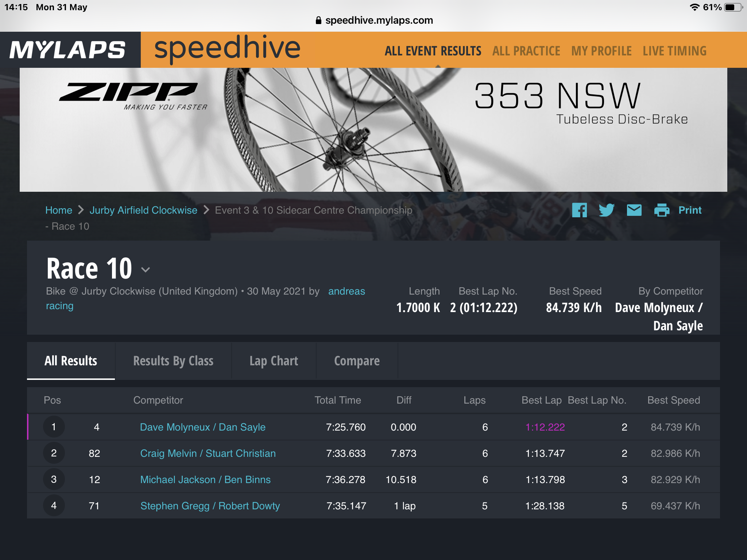This screenshot has height=560, width=747.
Task: Click diff value 7.873
Action: pyautogui.click(x=403, y=453)
